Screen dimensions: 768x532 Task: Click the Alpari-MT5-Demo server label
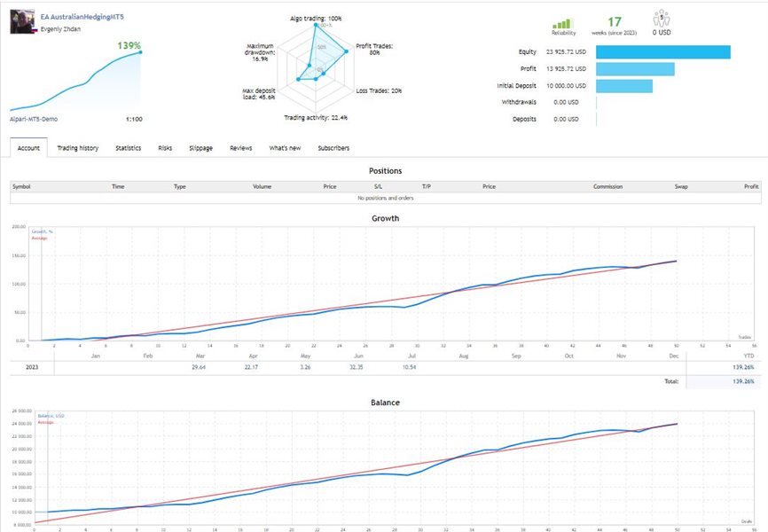point(34,119)
